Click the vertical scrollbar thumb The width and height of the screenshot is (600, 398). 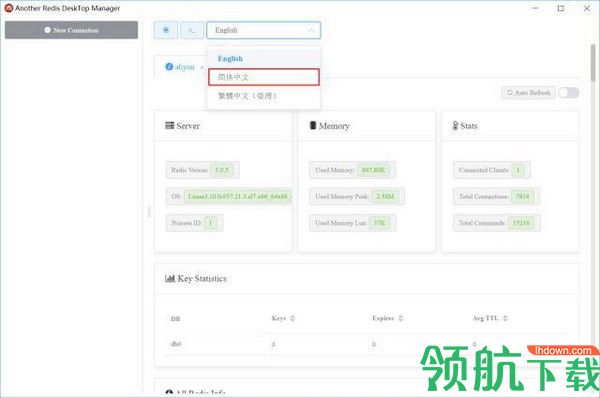point(593,62)
